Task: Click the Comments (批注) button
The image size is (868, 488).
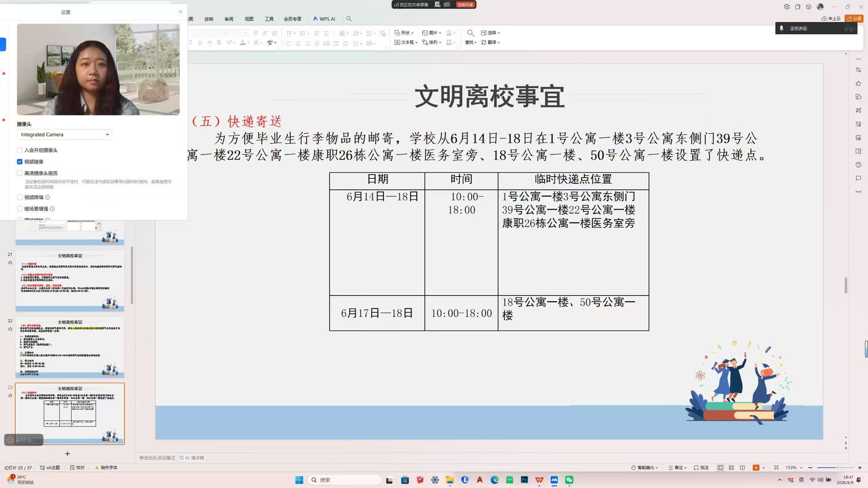Action: pos(701,467)
